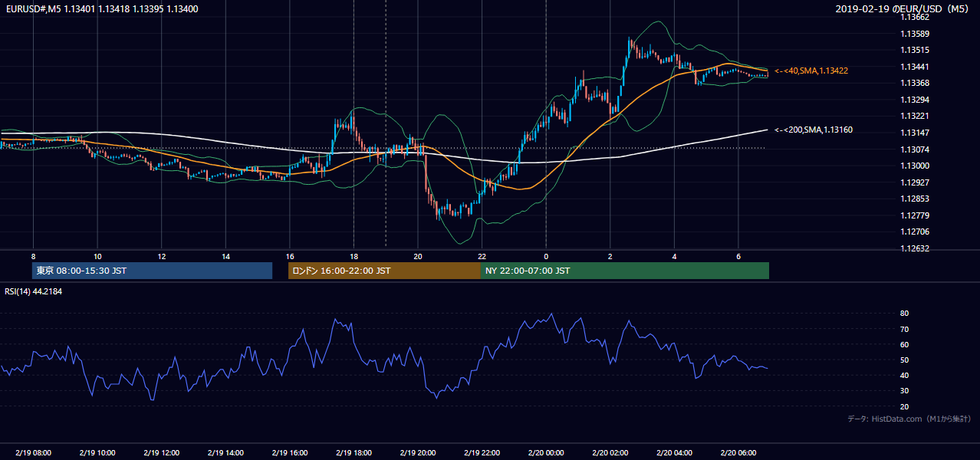Click price axis value 1.13074
This screenshot has width=980, height=460.
[914, 149]
